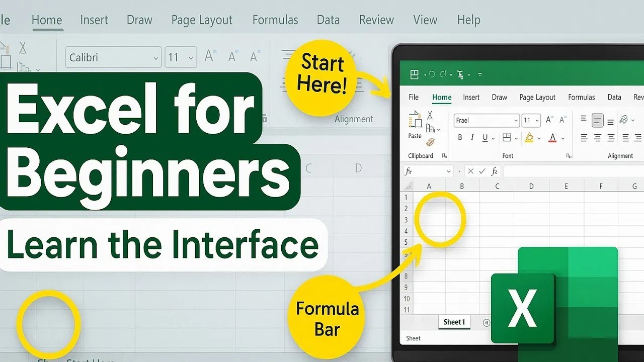This screenshot has width=644, height=362.
Task: Select column F header in tablet Excel
Action: [x=601, y=186]
